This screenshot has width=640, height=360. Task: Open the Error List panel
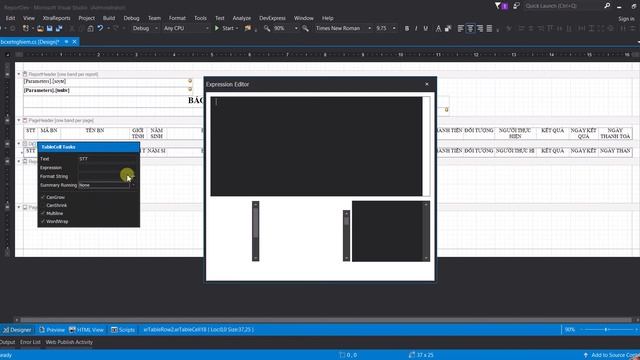pos(30,342)
